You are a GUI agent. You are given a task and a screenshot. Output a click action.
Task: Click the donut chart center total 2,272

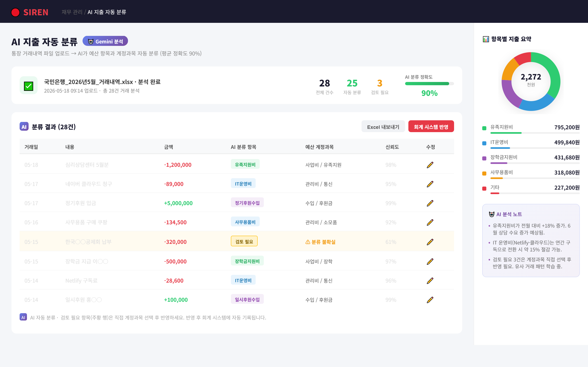click(x=531, y=77)
